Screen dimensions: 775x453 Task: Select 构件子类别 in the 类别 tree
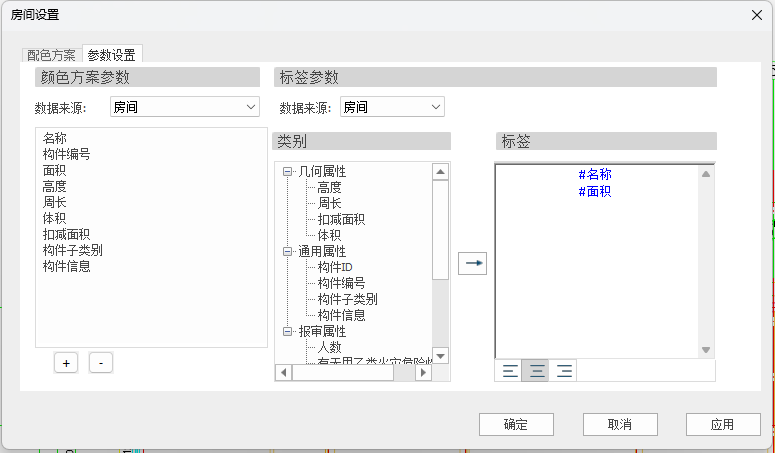pos(347,299)
